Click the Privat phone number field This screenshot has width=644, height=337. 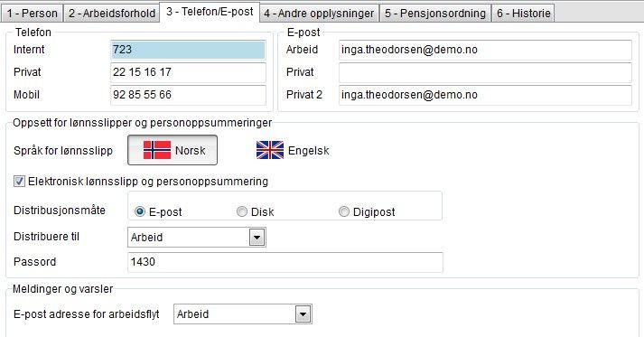pyautogui.click(x=188, y=72)
